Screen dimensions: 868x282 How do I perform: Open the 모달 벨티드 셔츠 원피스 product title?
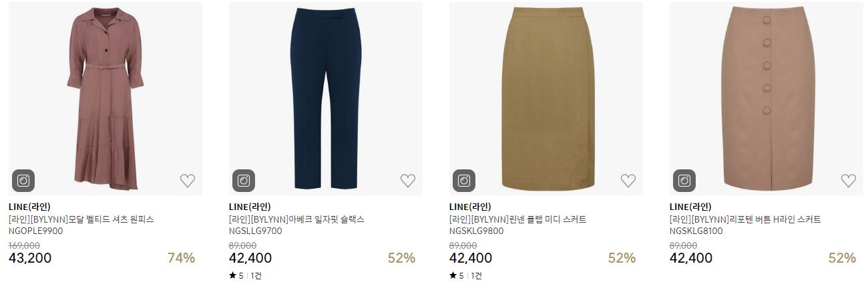tap(81, 219)
